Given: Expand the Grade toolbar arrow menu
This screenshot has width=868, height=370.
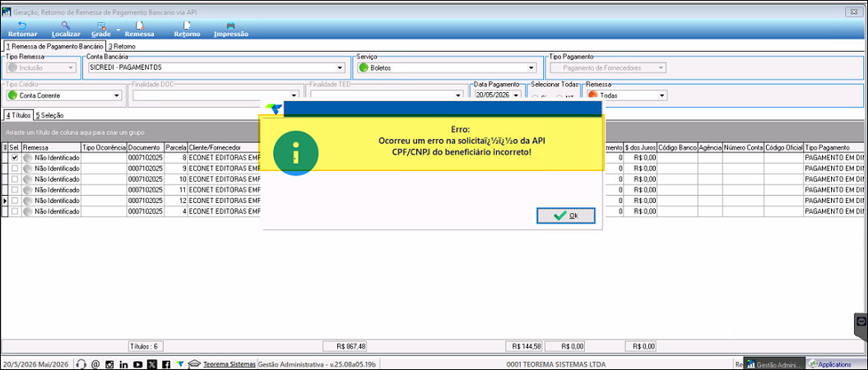Looking at the screenshot, I should coord(118,30).
